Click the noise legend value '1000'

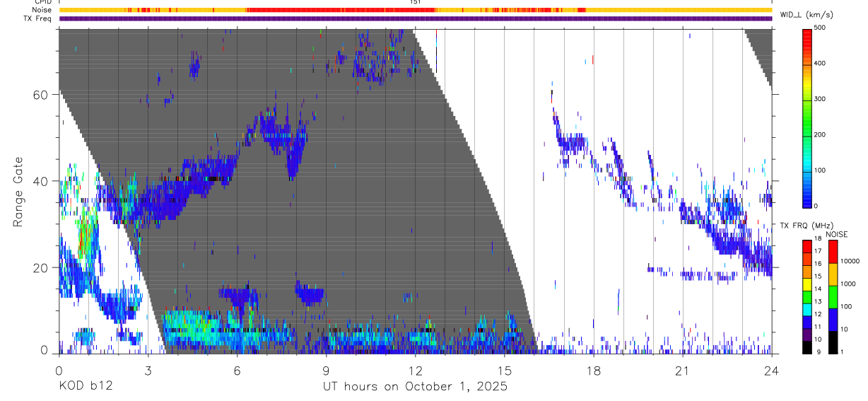click(848, 284)
